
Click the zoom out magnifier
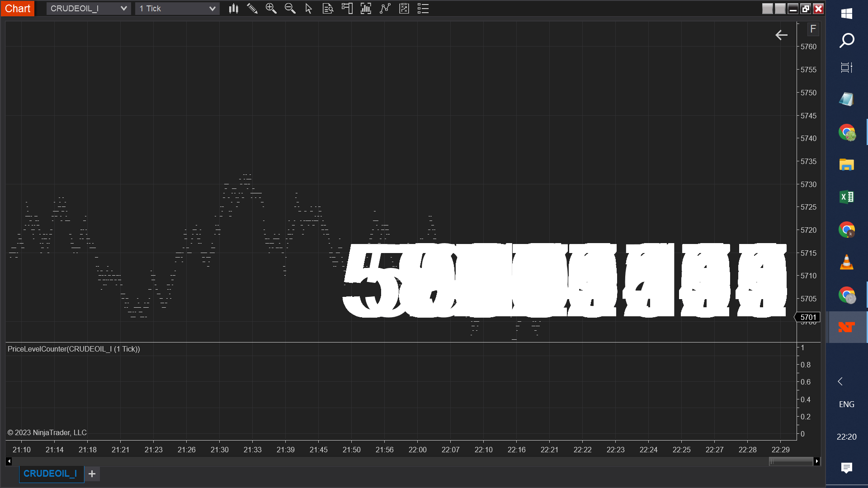[290, 9]
